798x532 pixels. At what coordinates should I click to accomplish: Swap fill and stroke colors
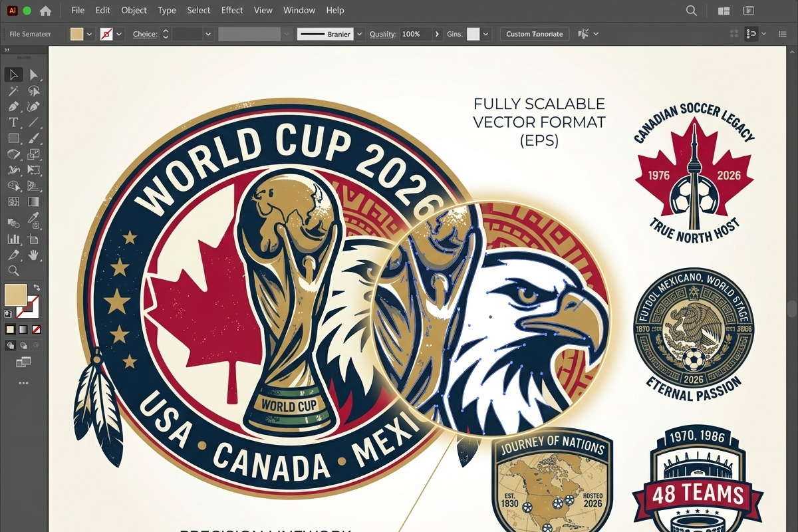click(x=37, y=288)
